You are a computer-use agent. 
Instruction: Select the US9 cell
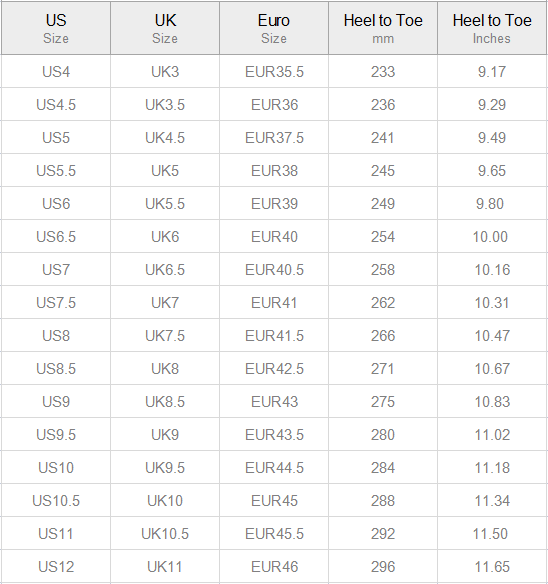(56, 402)
